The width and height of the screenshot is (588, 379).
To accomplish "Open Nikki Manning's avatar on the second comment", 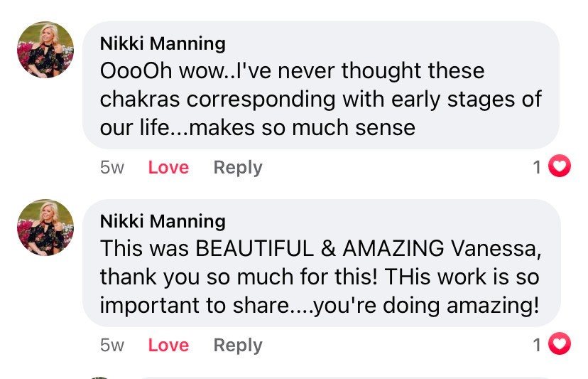I will 45,228.
